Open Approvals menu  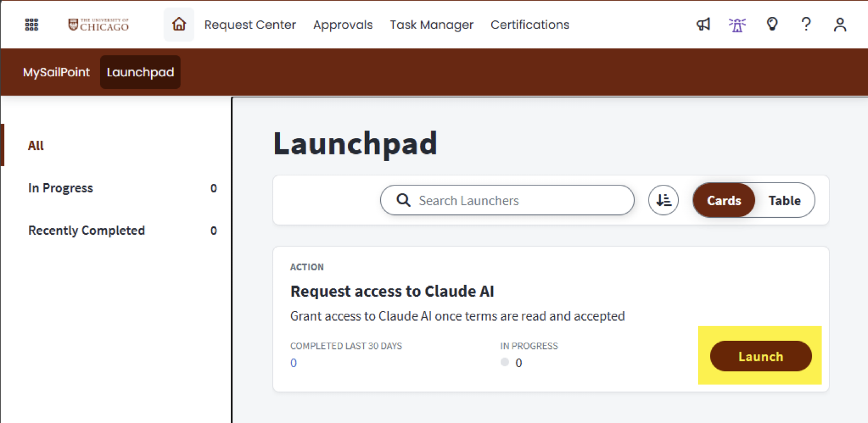(343, 25)
